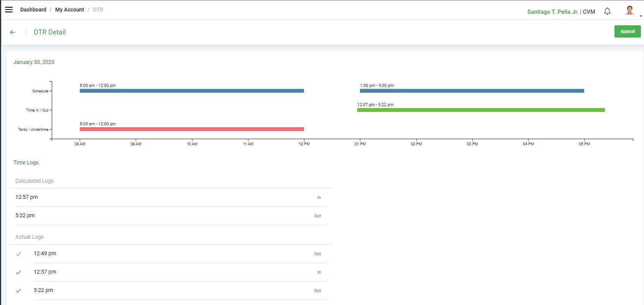The image size is (644, 305).
Task: Go to Dashboard breadcrumb
Action: point(33,10)
